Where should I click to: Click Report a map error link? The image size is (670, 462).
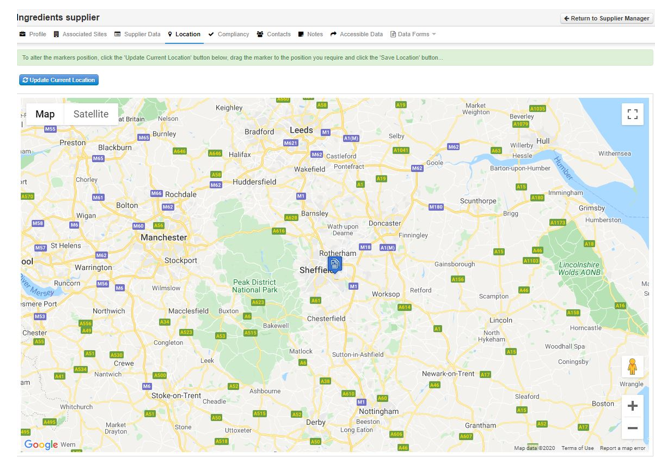622,448
